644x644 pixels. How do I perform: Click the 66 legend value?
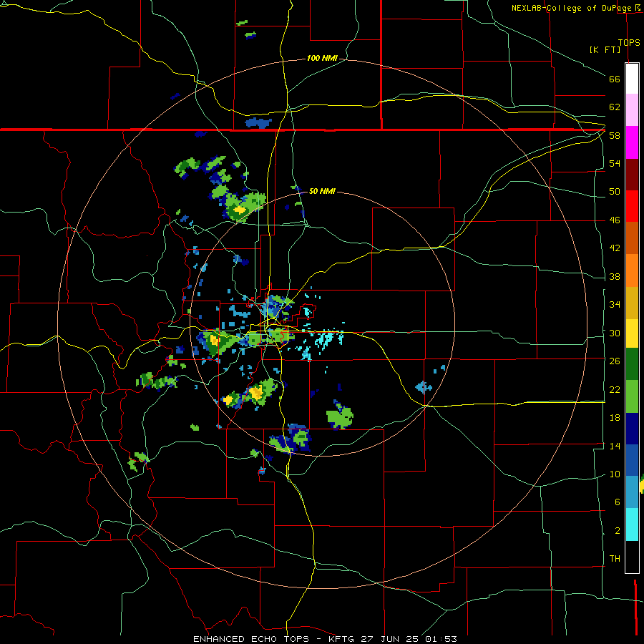click(x=615, y=79)
